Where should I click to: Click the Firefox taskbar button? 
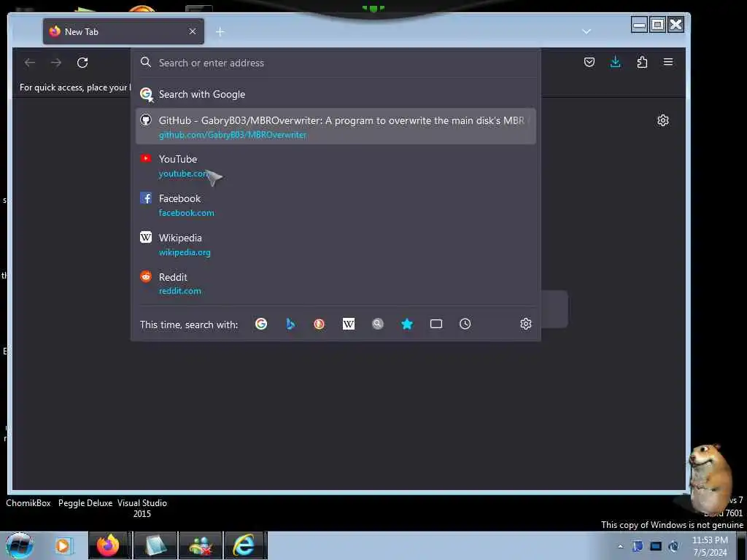pos(108,545)
